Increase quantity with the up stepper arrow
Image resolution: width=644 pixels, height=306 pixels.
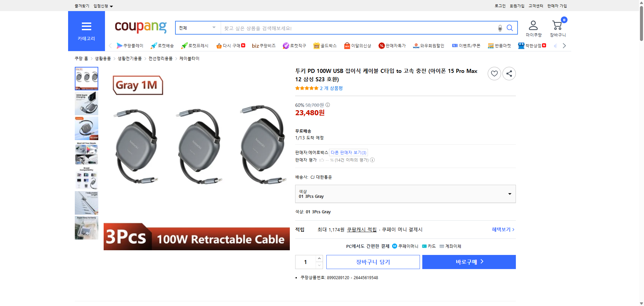[x=319, y=258]
